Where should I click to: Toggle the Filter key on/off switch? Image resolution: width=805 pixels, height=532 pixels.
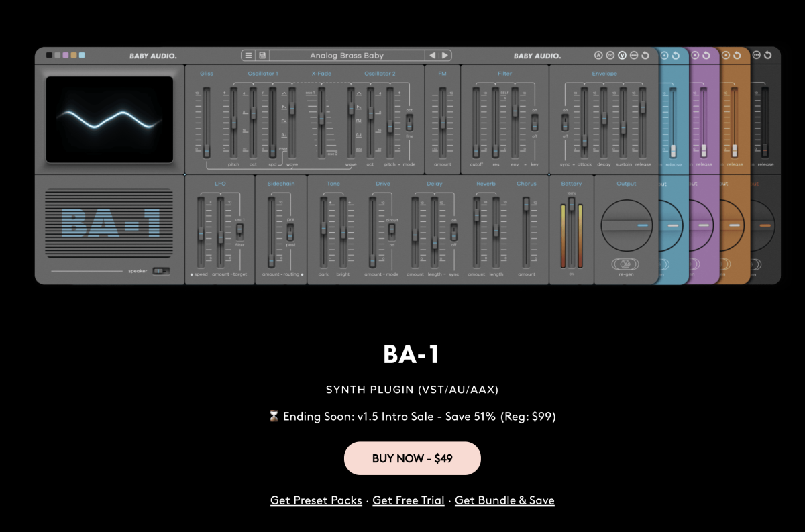coord(535,122)
